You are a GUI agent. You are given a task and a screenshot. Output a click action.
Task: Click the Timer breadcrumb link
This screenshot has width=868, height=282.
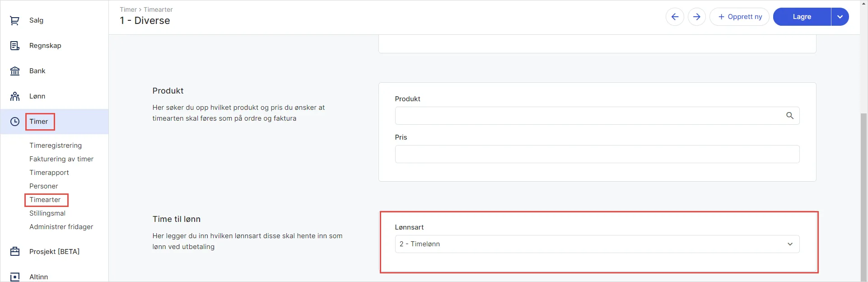[x=128, y=9]
